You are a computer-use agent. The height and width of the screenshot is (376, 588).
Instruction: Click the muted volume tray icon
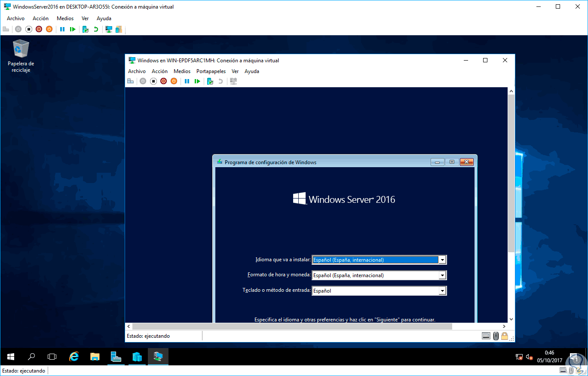coord(530,357)
